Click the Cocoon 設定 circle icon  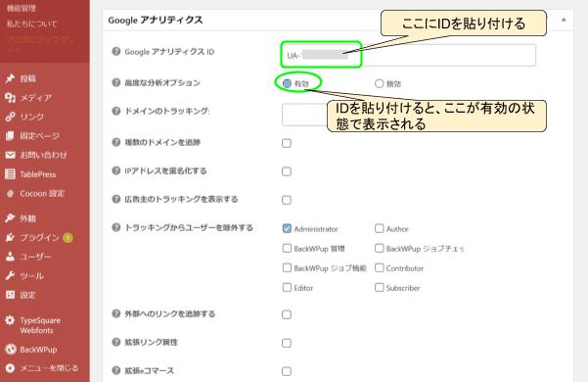[x=11, y=194]
